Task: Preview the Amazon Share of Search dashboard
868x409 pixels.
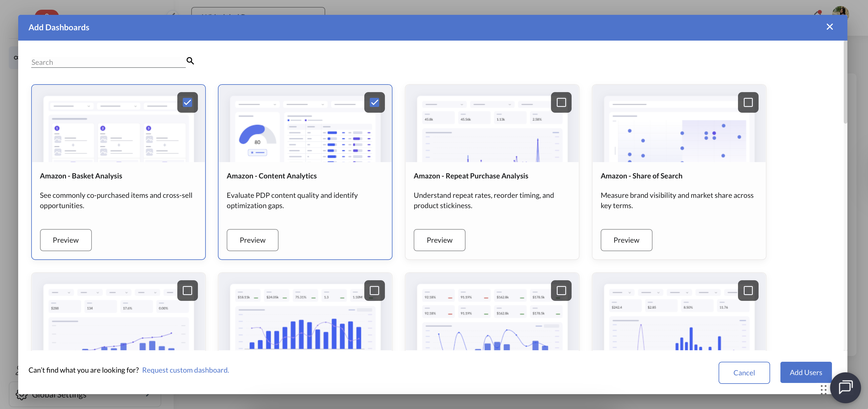Action: 626,240
